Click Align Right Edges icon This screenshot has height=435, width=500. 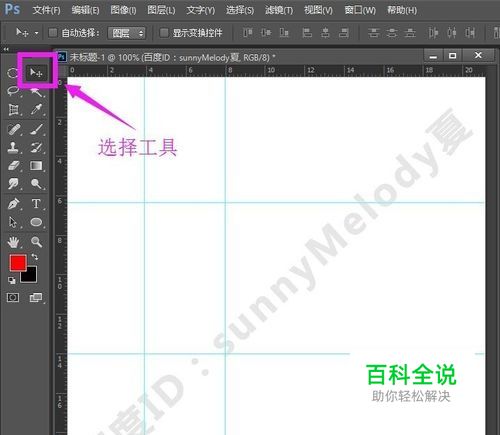pyautogui.click(x=344, y=33)
